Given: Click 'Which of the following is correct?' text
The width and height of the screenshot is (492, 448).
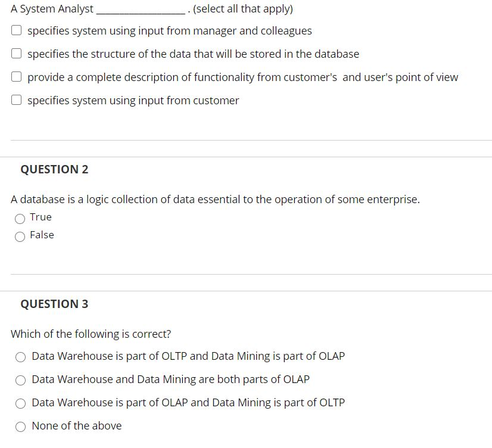Looking at the screenshot, I should point(91,334).
